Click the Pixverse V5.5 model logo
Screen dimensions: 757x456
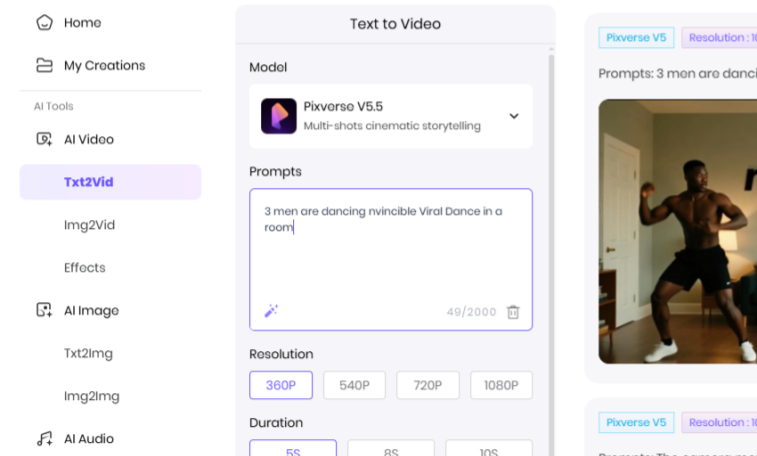tap(279, 116)
